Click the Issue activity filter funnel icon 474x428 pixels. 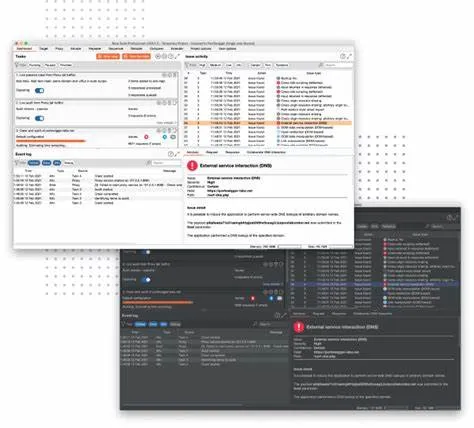click(x=188, y=65)
